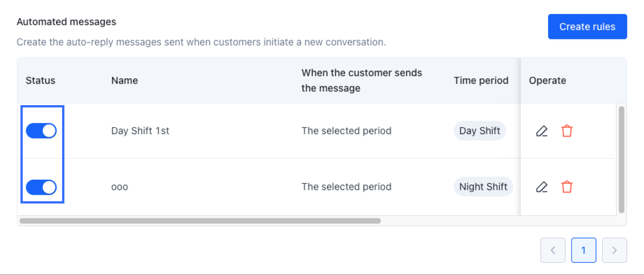Edit the ooo rule with pencil icon
Image resolution: width=644 pixels, height=275 pixels.
(x=542, y=187)
